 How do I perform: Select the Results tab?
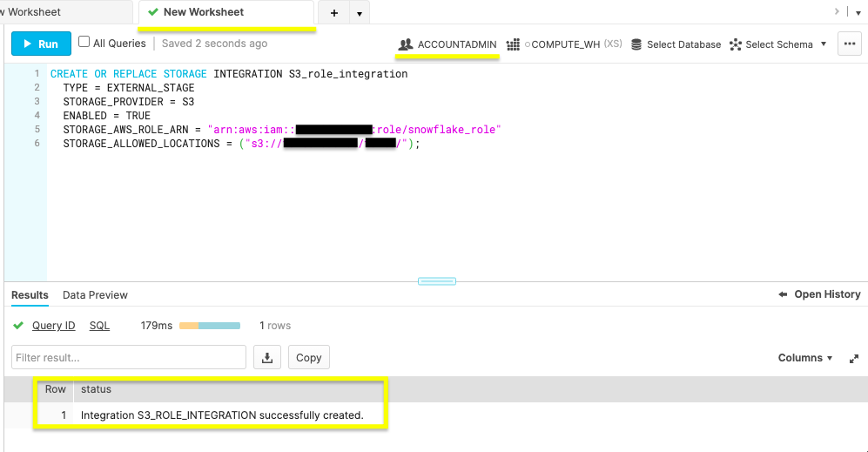coord(30,295)
